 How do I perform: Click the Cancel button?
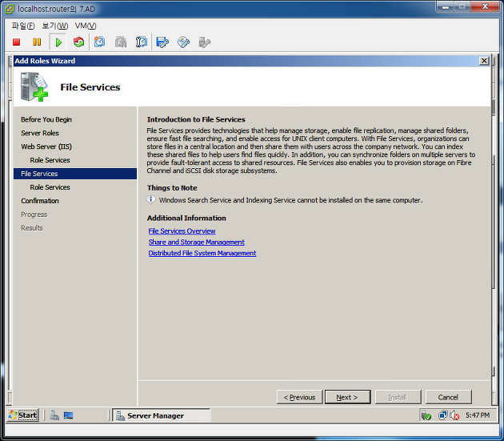(448, 397)
